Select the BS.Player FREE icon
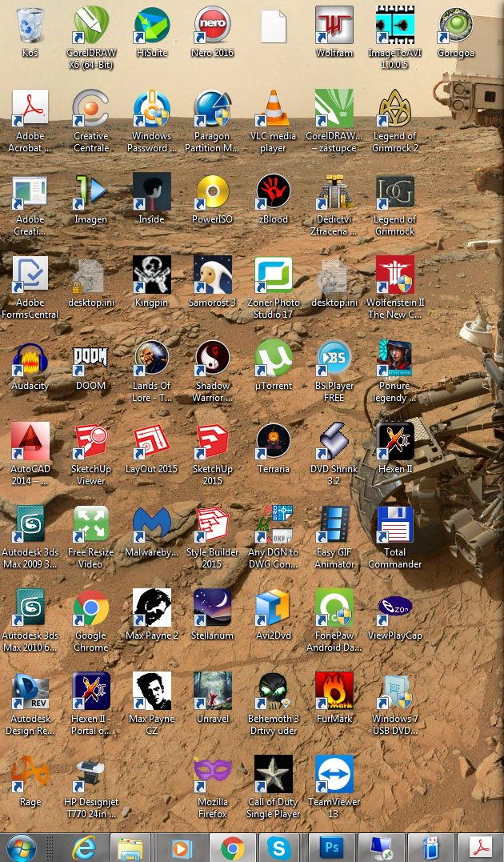Image resolution: width=504 pixels, height=862 pixels. (x=334, y=359)
